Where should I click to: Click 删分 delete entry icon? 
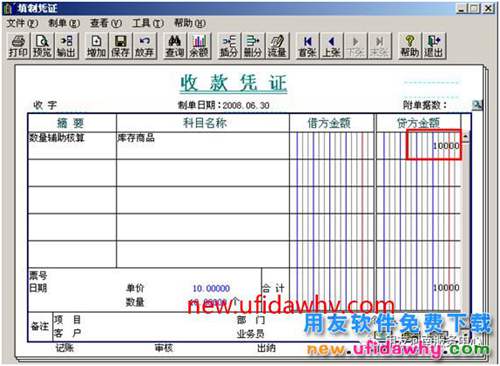pyautogui.click(x=253, y=46)
